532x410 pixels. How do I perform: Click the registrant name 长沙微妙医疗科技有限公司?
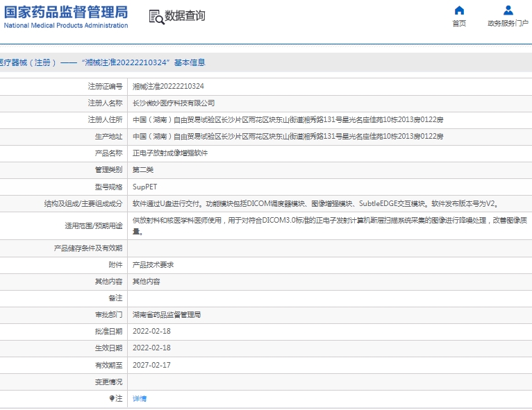click(x=174, y=103)
